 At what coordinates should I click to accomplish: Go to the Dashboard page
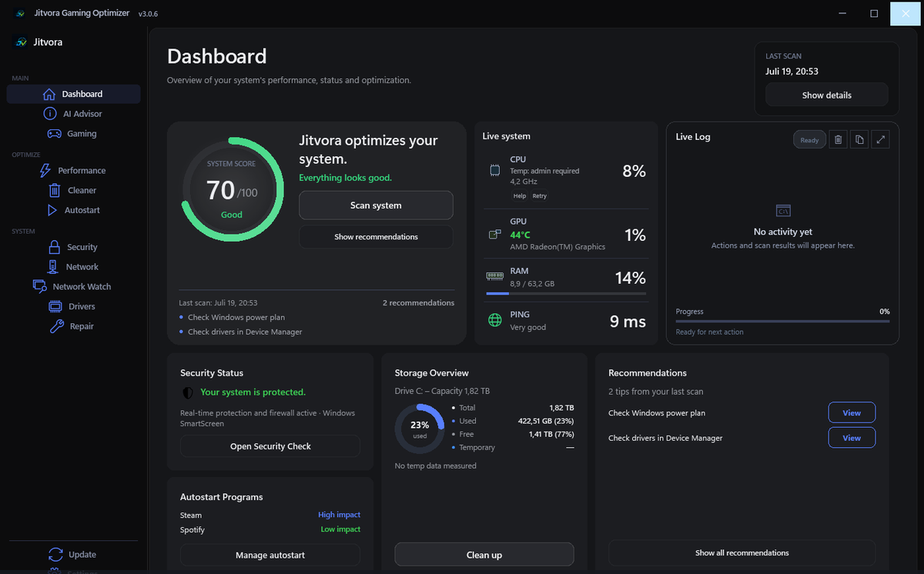73,94
